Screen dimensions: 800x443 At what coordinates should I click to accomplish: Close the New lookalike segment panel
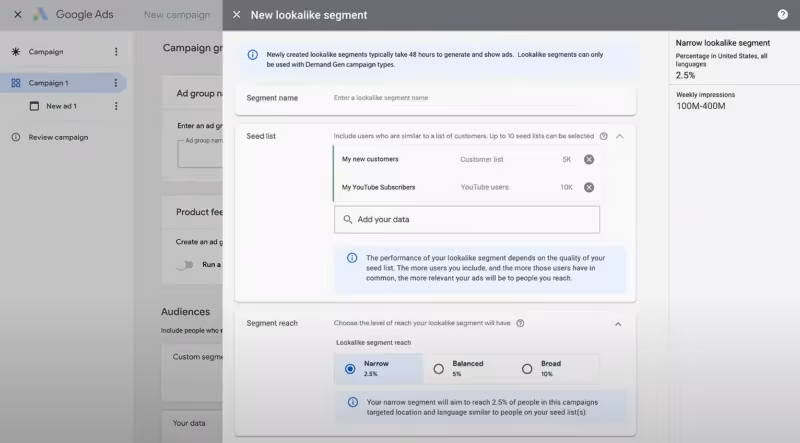[236, 15]
